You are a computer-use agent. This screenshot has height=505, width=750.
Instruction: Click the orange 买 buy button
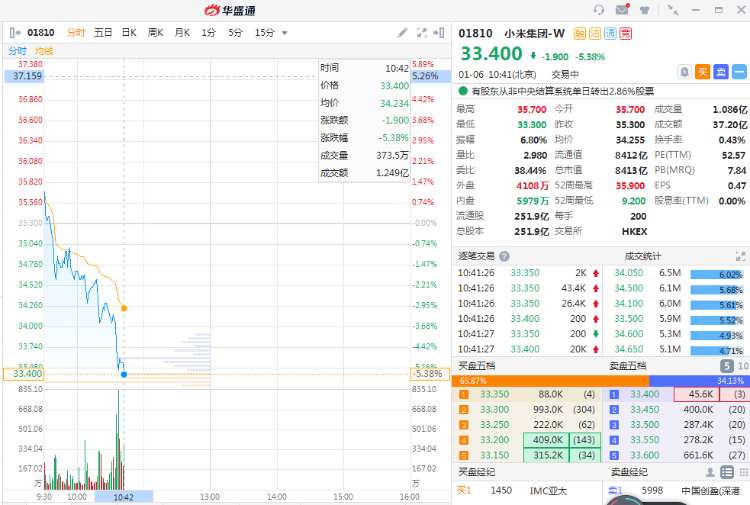pyautogui.click(x=702, y=72)
